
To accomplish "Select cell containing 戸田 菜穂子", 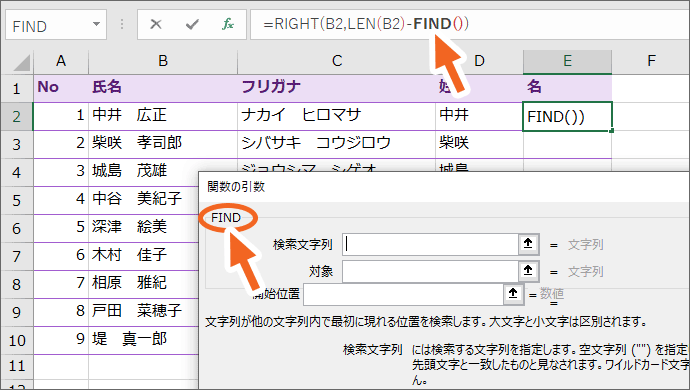I will point(143,312).
